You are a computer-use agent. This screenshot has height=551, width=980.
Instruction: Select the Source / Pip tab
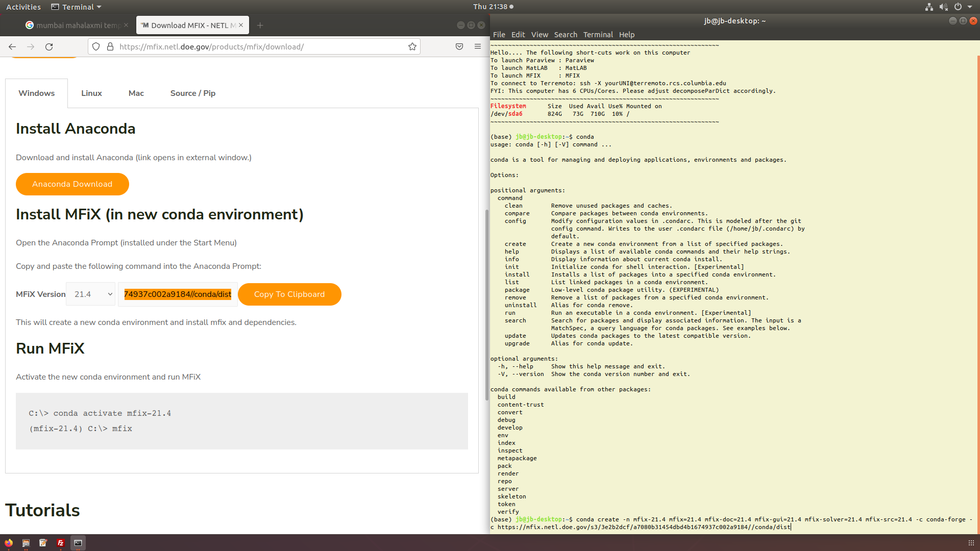pos(192,93)
